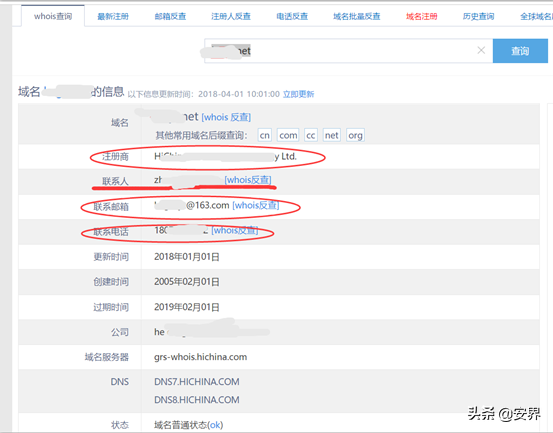553x433 pixels.
Task: Focus the domain query input field
Action: pyautogui.click(x=340, y=51)
